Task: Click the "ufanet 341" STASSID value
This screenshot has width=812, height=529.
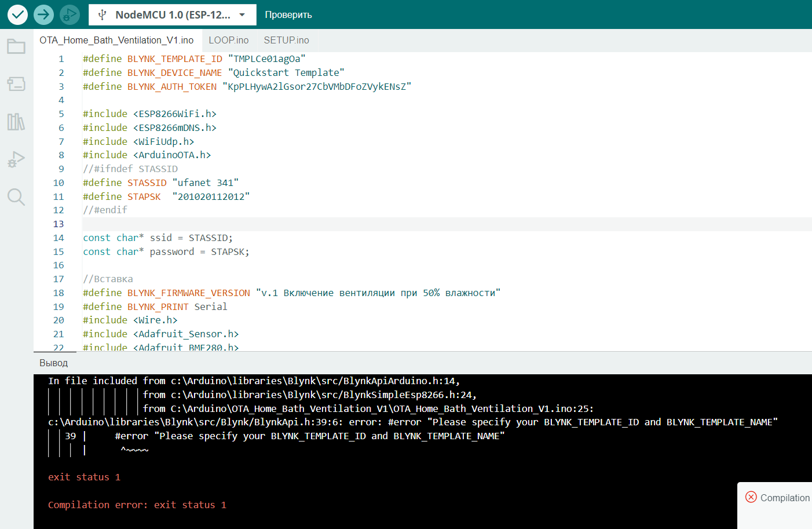Action: pos(206,183)
